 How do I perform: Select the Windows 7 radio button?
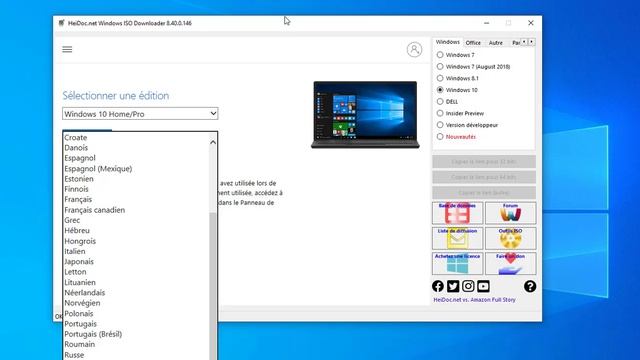pyautogui.click(x=440, y=55)
